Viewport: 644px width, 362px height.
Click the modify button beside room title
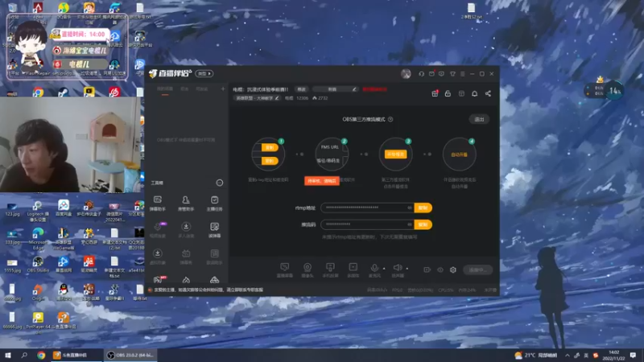click(x=302, y=89)
